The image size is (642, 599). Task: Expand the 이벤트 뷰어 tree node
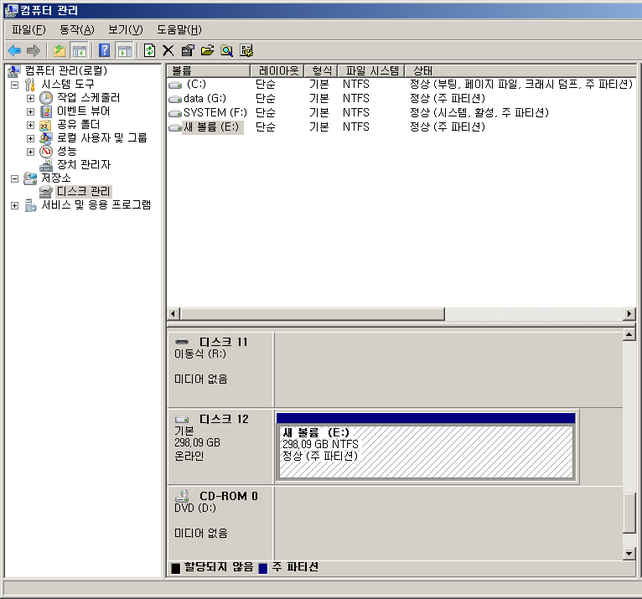click(x=30, y=112)
